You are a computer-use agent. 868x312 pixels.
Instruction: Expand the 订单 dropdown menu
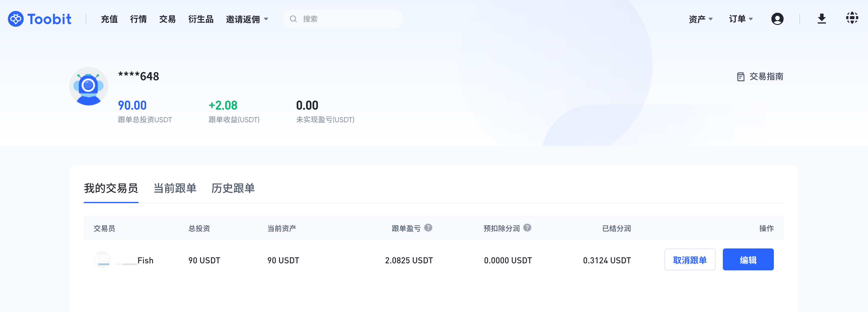(740, 19)
